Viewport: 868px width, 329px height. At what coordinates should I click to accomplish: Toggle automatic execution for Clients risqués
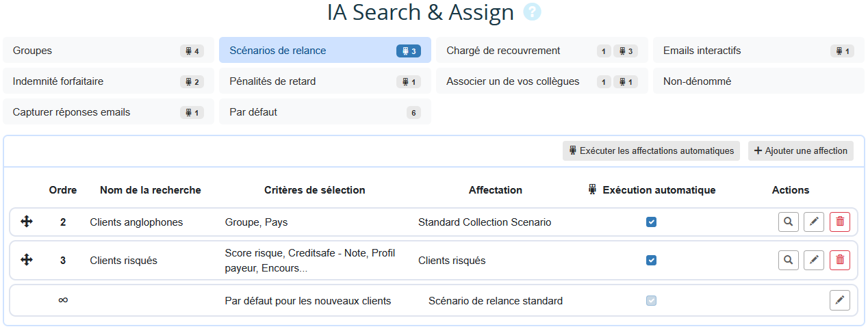click(652, 260)
